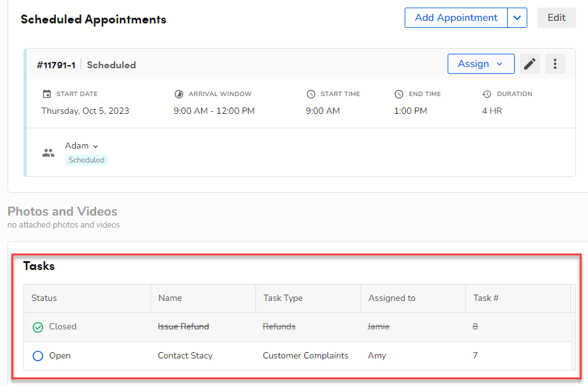The height and width of the screenshot is (385, 588).
Task: Open the three-dot appointment options menu
Action: [554, 64]
